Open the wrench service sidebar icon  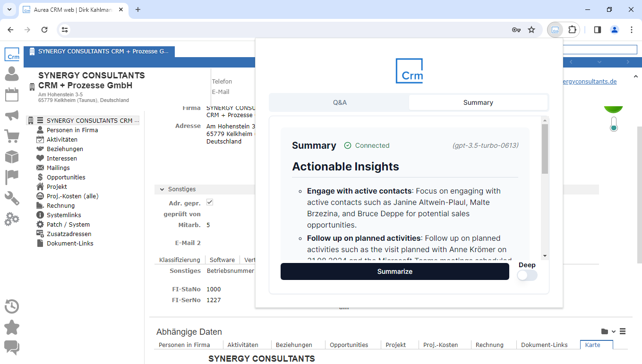(12, 198)
